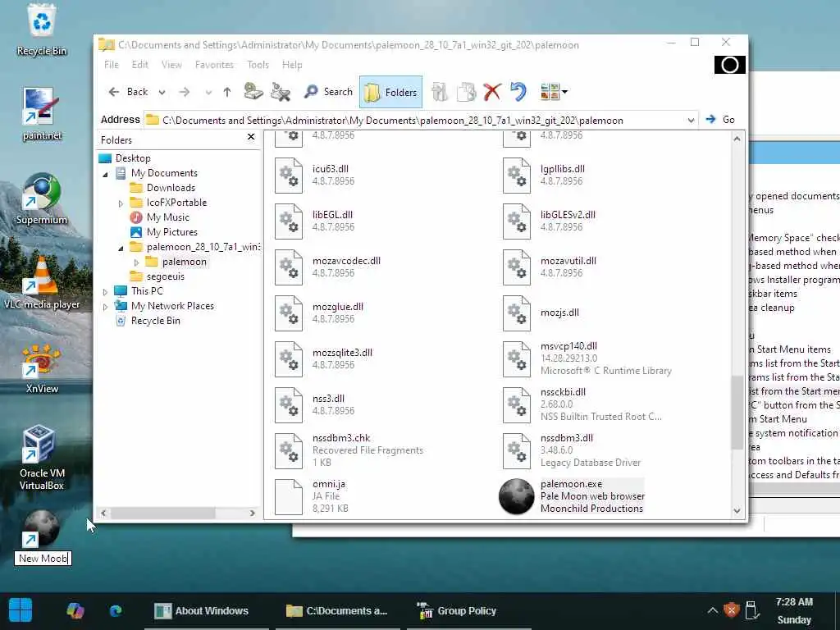
Task: Select the omni.ja file icon
Action: click(289, 497)
